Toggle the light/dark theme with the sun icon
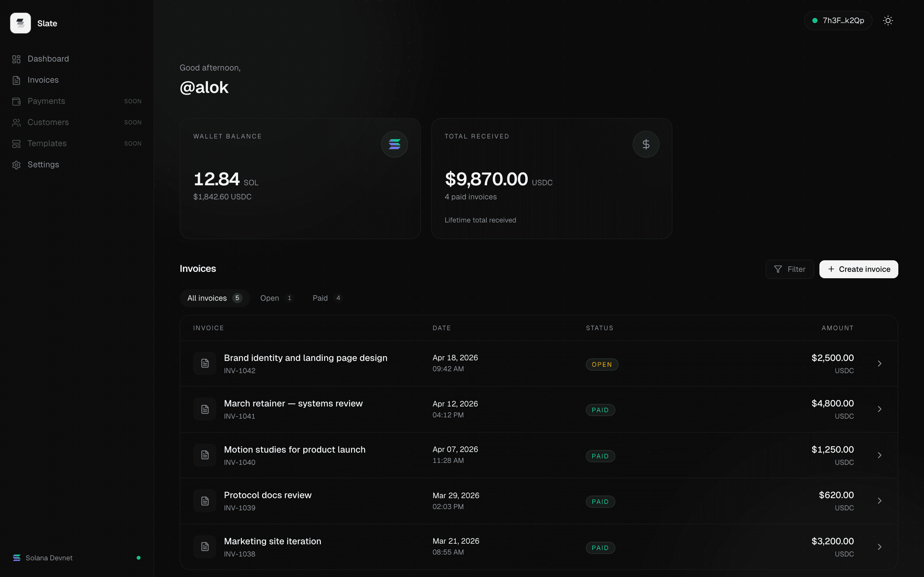The height and width of the screenshot is (577, 924). (x=888, y=20)
